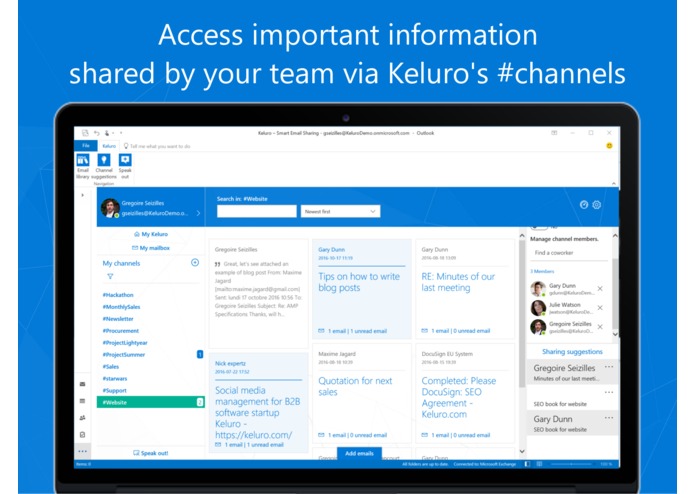The height and width of the screenshot is (494, 695).
Task: Click the Tell me what you want to do box
Action: [x=157, y=146]
